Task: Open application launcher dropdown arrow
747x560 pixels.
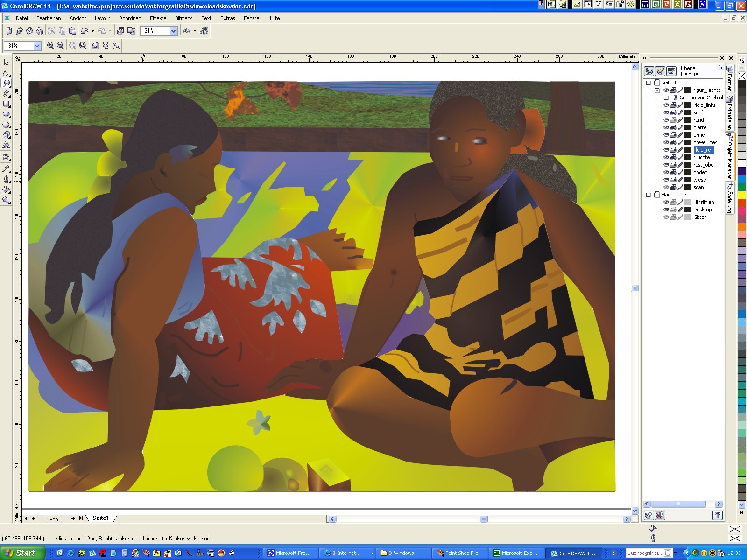Action: pyautogui.click(x=195, y=31)
